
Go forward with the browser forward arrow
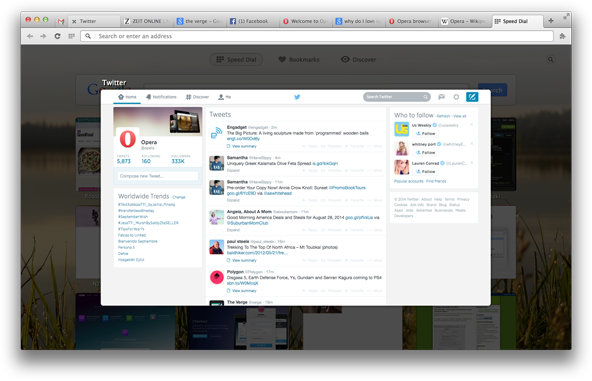43,36
